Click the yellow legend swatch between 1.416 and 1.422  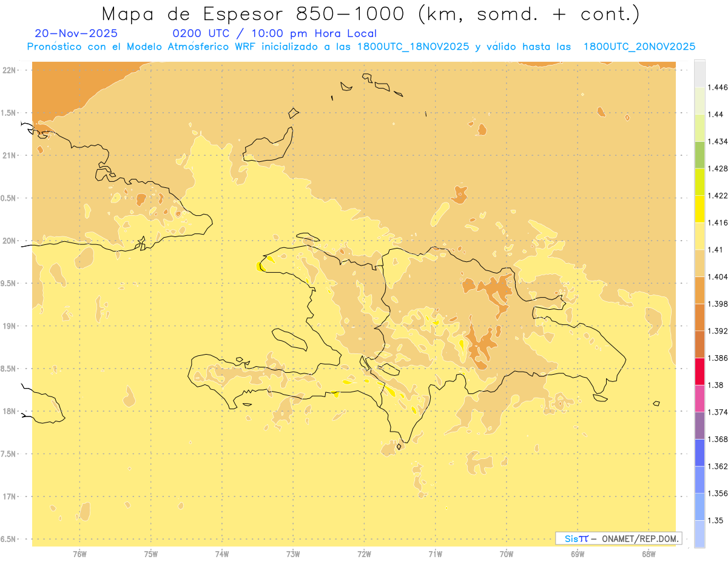[699, 209]
